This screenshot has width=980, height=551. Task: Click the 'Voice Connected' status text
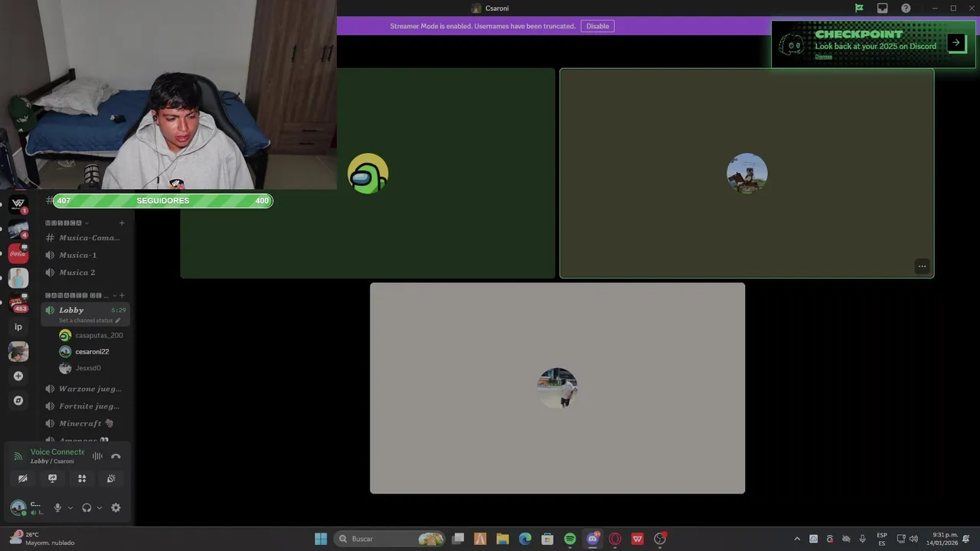click(57, 452)
